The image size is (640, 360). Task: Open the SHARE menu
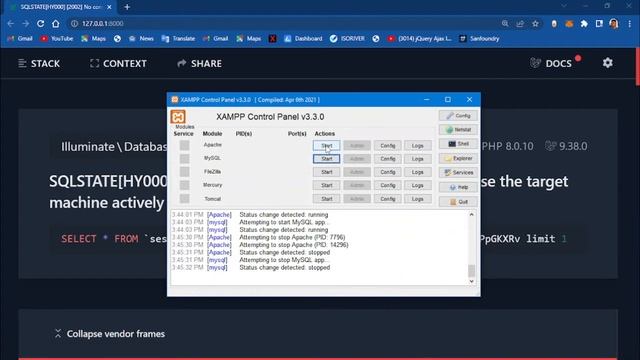tap(200, 64)
